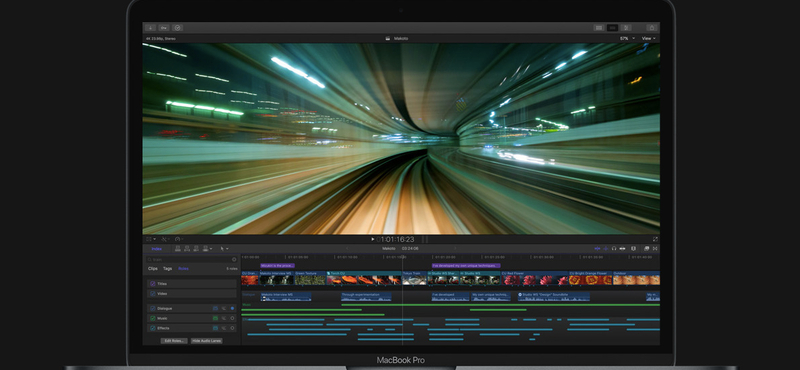Open the retime speed dropdown below viewer
Image resolution: width=800 pixels, height=370 pixels.
179,239
